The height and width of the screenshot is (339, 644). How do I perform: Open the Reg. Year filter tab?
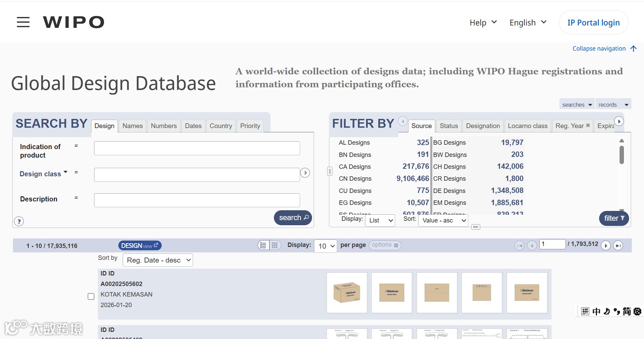pos(570,126)
